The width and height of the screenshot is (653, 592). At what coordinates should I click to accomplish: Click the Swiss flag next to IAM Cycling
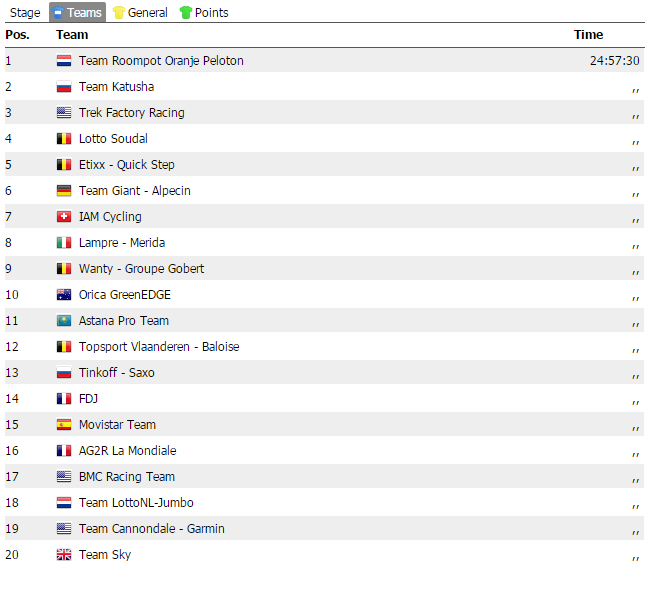point(64,217)
